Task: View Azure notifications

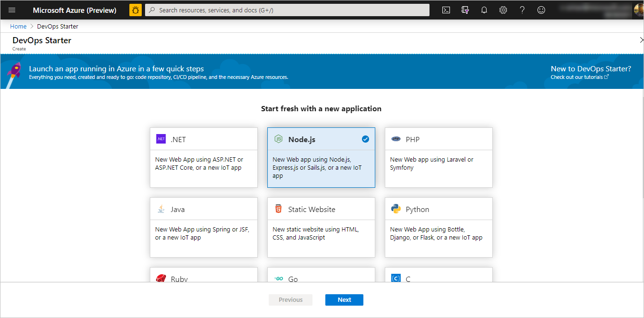Action: coord(484,10)
